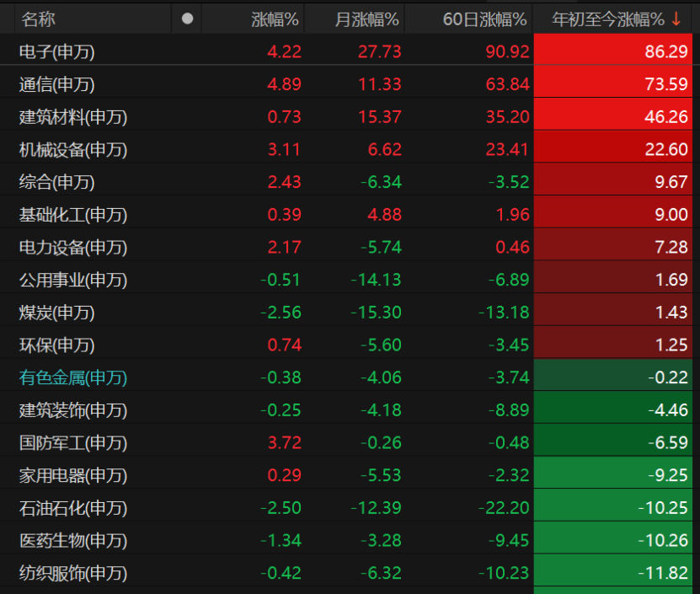Click the 煤炭(申万) sector name
Image resolution: width=700 pixels, height=594 pixels.
pyautogui.click(x=56, y=313)
